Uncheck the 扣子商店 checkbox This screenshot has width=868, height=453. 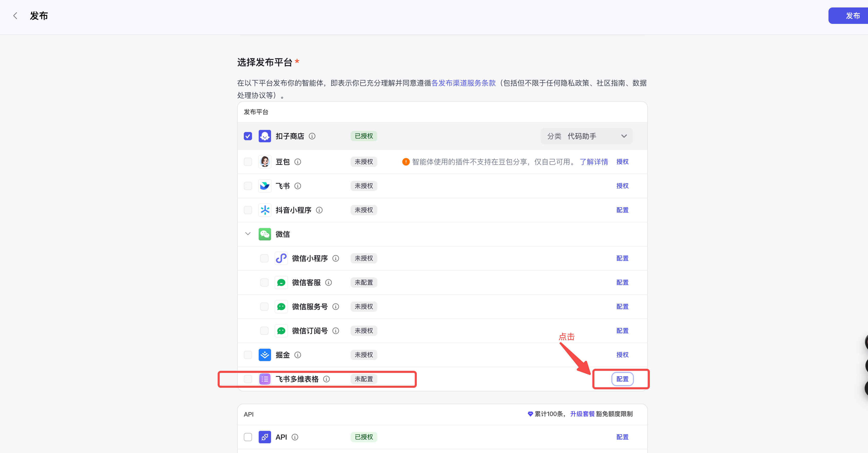pyautogui.click(x=248, y=136)
